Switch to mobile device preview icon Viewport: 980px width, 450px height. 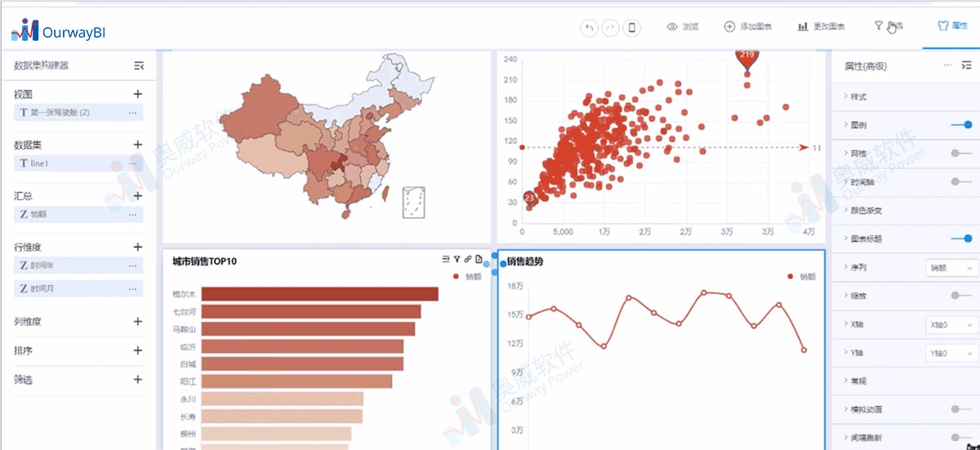coord(631,27)
